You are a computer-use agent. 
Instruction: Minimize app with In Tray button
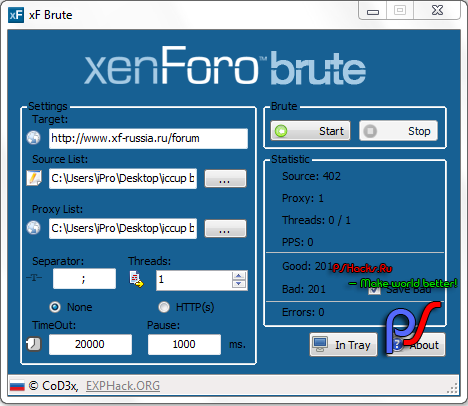(343, 345)
